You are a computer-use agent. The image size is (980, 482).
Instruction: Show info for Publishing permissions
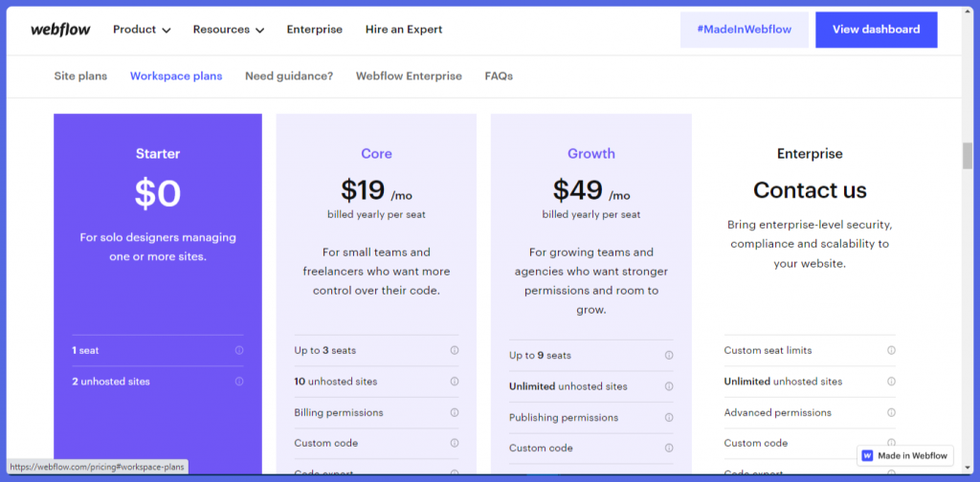pos(669,417)
